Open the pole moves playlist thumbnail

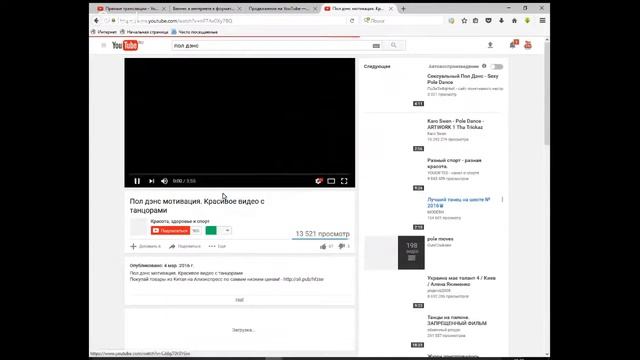coord(394,253)
